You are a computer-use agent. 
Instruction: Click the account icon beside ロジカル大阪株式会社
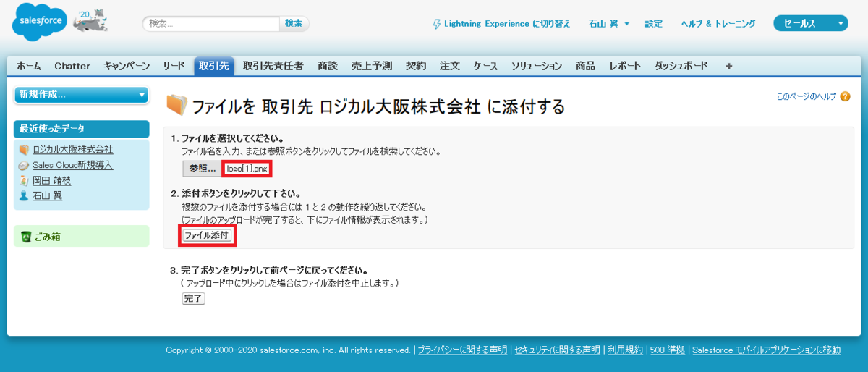click(24, 150)
